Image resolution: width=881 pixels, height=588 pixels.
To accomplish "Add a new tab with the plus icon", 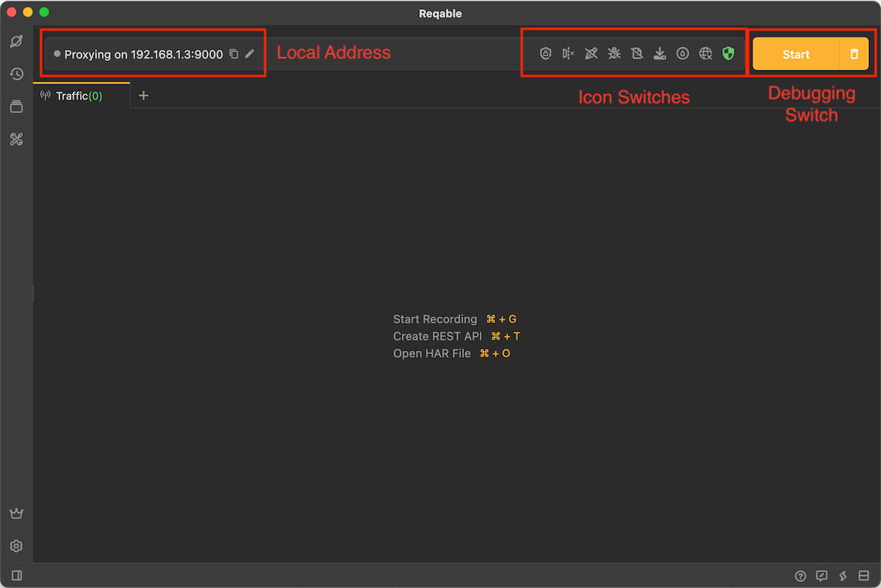I will [x=144, y=96].
